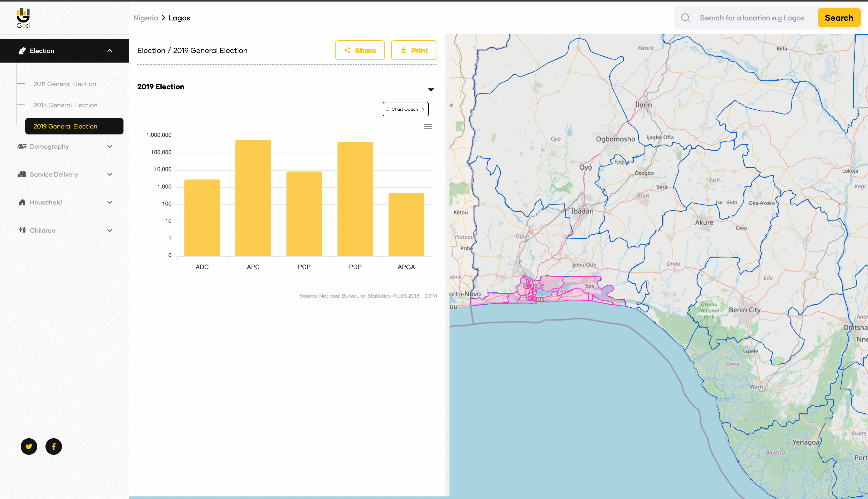868x499 pixels.
Task: Select 2015 General Election
Action: 65,105
